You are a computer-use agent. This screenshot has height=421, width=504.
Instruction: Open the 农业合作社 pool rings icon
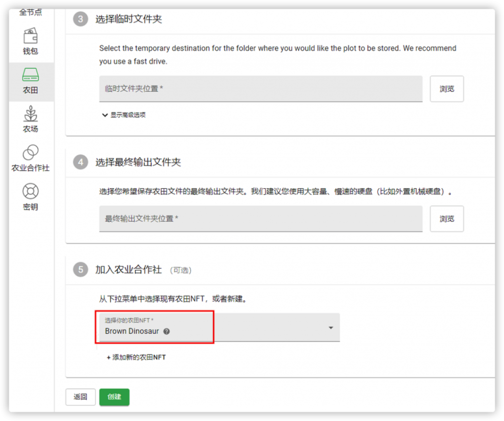31,152
